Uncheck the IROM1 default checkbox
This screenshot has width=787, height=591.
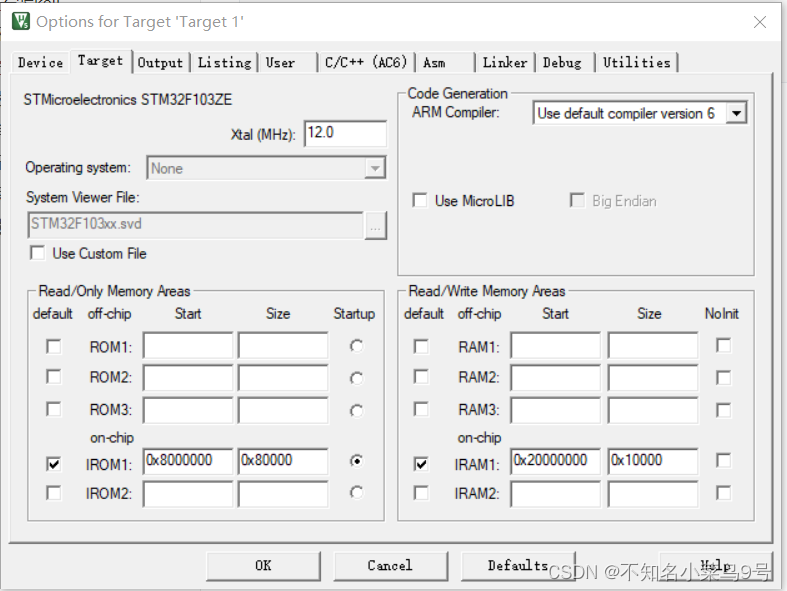(53, 463)
